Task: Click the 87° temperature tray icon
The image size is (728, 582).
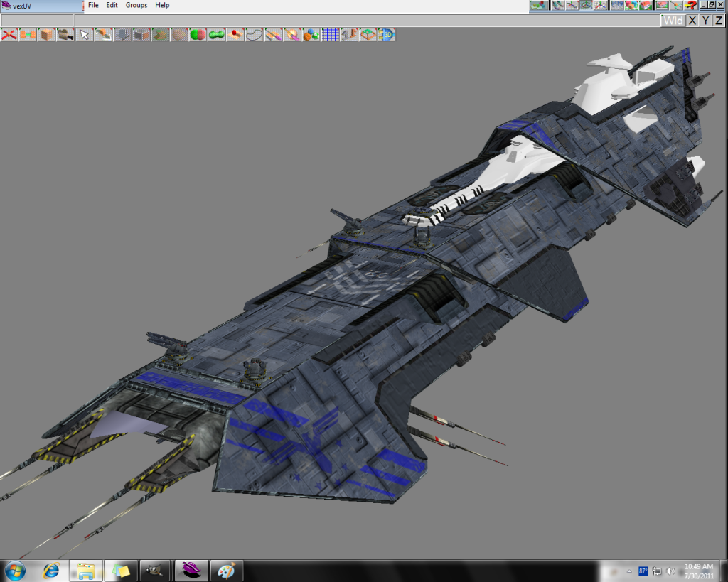Action: (643, 571)
